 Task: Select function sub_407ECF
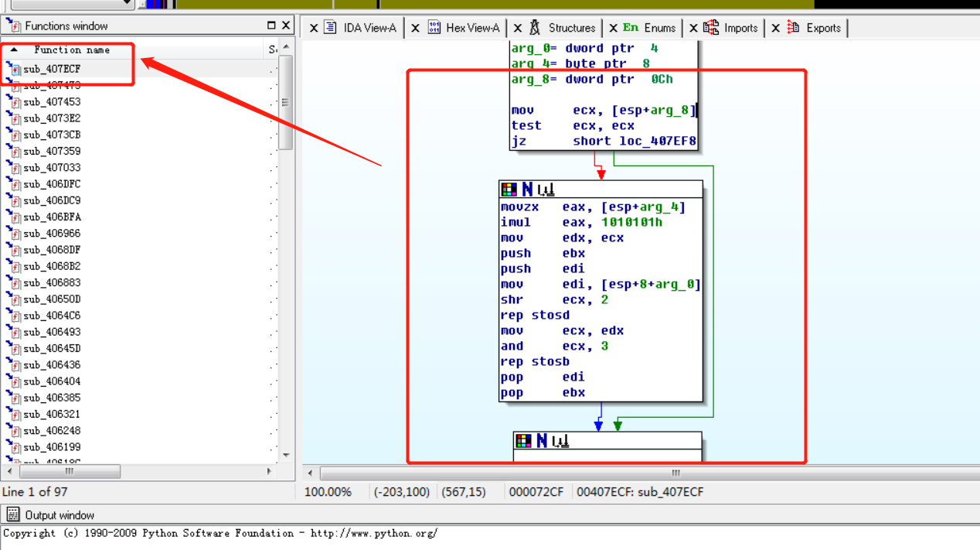[52, 69]
